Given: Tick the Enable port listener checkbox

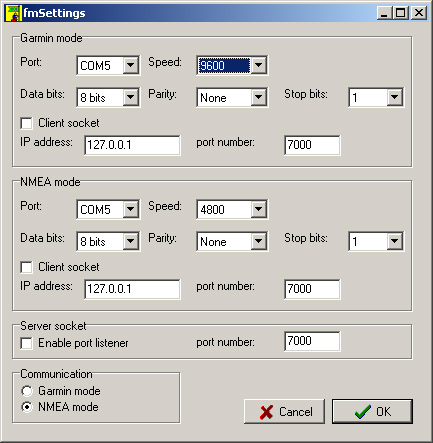Looking at the screenshot, I should click(x=27, y=343).
